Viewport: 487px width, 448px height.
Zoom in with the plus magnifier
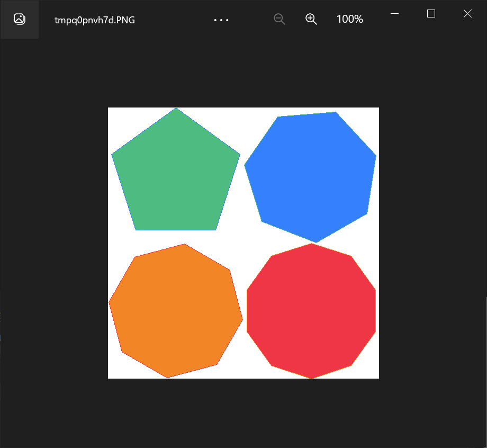(x=311, y=19)
